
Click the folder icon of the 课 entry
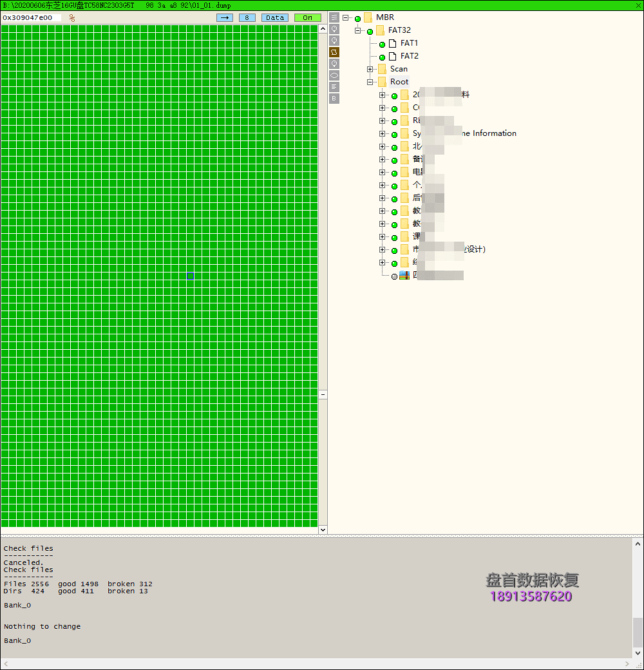pos(405,236)
